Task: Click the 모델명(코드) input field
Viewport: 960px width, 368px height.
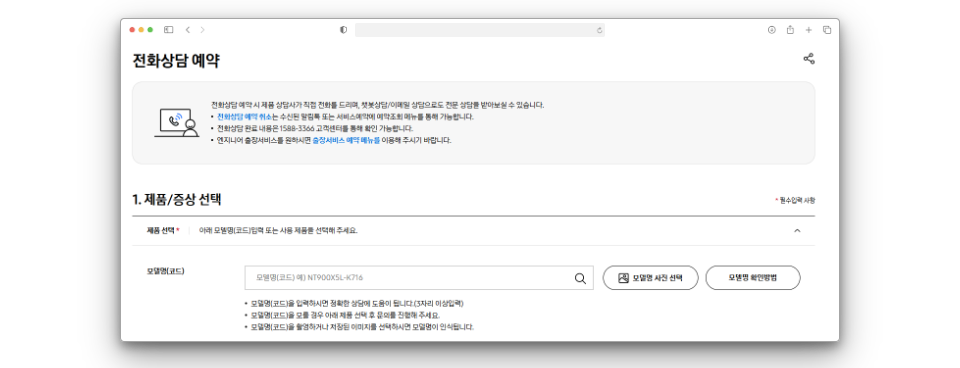Action: point(419,277)
